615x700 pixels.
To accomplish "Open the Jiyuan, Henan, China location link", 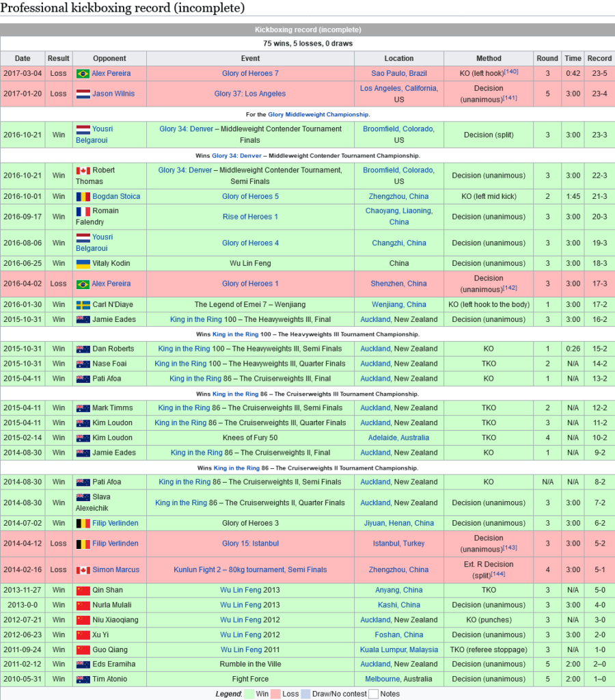I will pos(399,523).
